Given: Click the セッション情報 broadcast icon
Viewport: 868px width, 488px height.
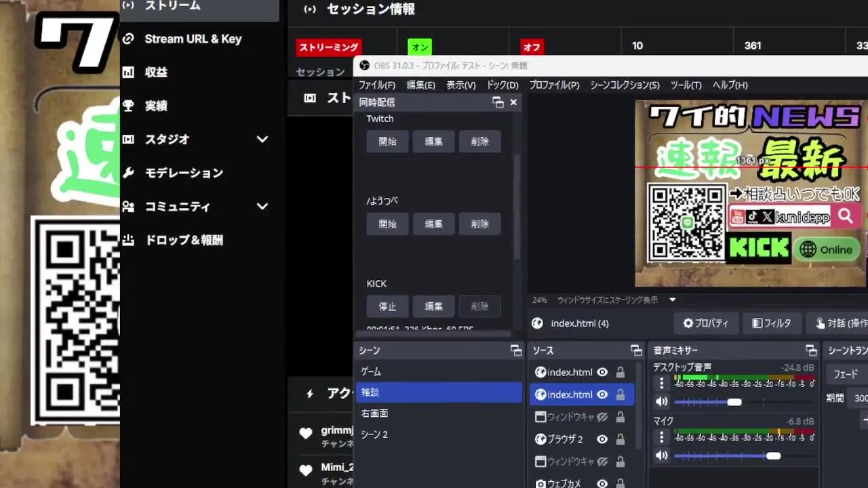Looking at the screenshot, I should tap(310, 9).
